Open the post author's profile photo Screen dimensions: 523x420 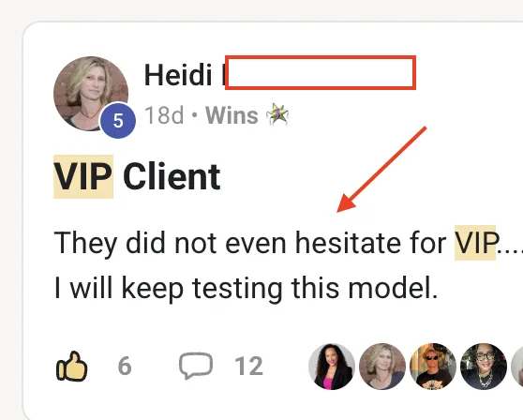pos(91,94)
